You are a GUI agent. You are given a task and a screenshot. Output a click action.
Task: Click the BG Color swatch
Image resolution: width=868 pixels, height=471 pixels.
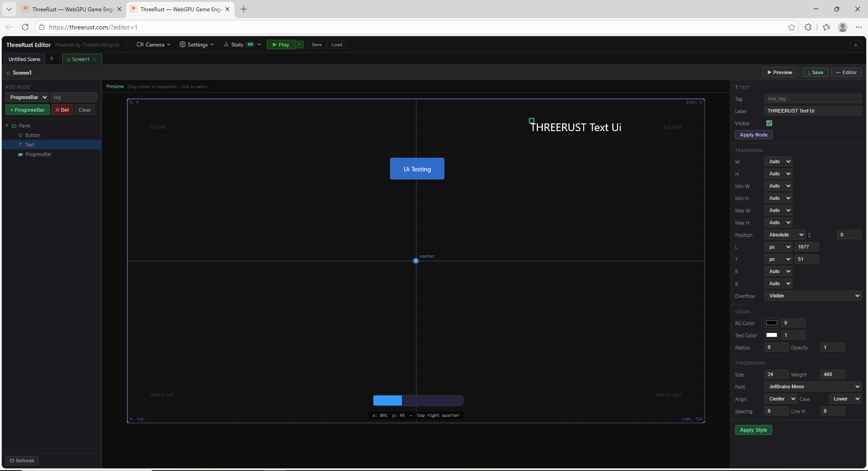(x=772, y=323)
